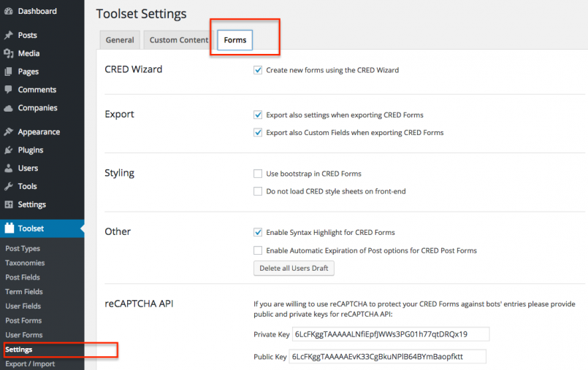Click the Companies cloud icon

[x=9, y=108]
